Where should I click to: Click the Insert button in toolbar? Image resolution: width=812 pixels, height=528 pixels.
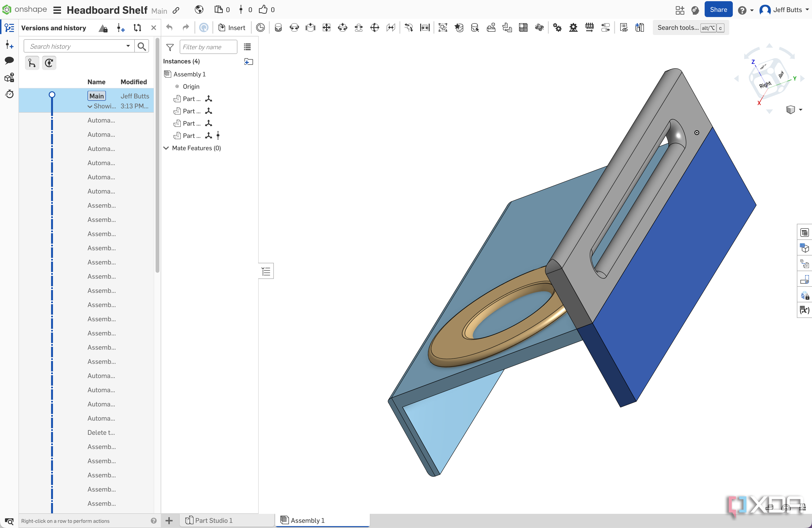pyautogui.click(x=232, y=28)
